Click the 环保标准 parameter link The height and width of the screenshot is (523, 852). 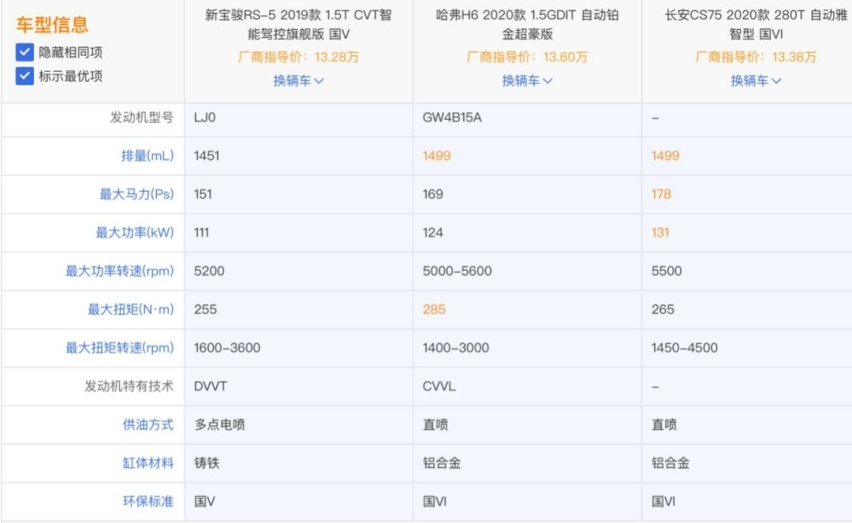click(x=148, y=502)
